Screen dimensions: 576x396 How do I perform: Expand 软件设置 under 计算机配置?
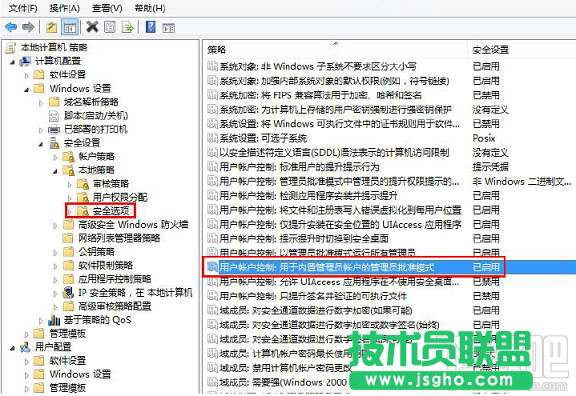point(26,76)
